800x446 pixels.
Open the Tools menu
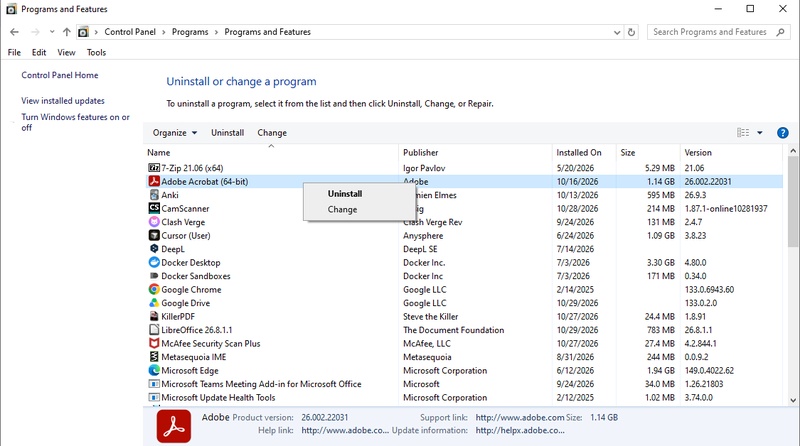tap(96, 53)
